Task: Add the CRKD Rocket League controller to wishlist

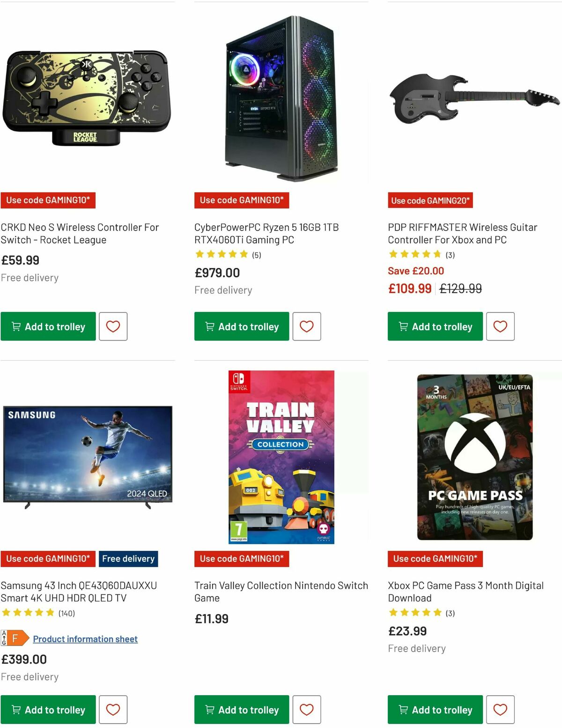Action: (x=113, y=327)
